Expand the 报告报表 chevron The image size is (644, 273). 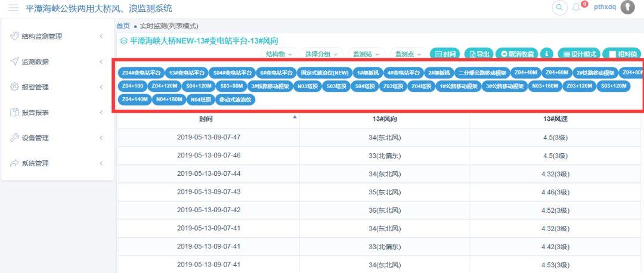coord(101,113)
